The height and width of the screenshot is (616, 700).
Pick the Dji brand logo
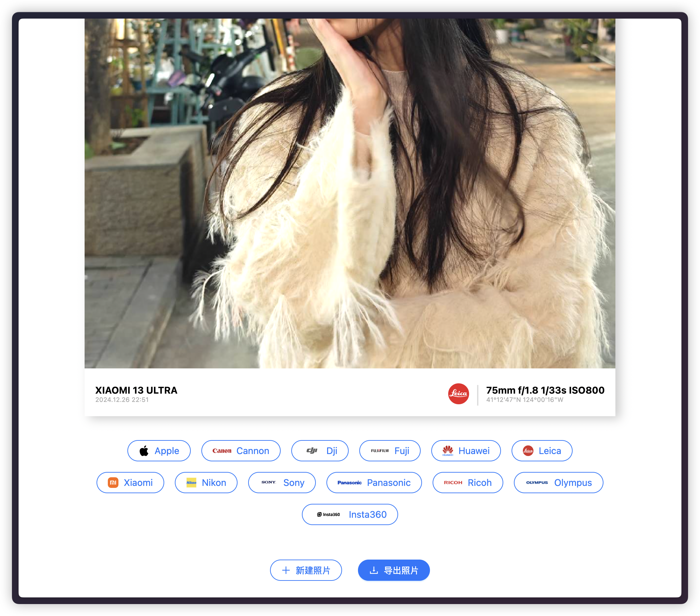click(319, 450)
